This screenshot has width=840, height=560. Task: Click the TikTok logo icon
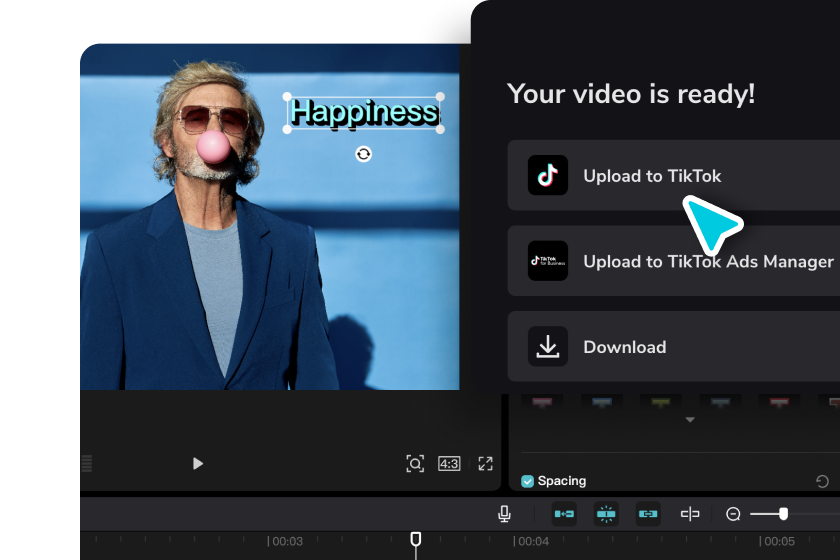point(548,175)
